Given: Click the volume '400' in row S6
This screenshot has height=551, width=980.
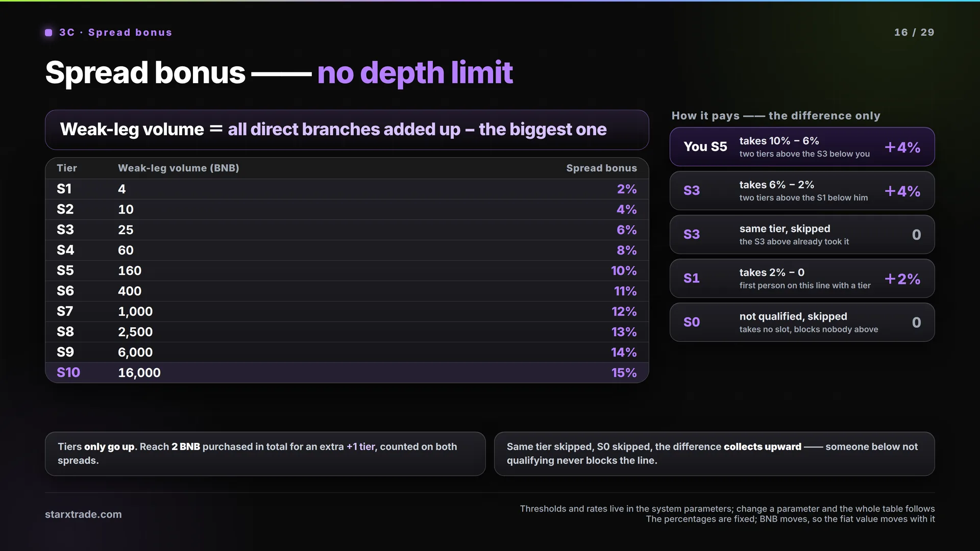Looking at the screenshot, I should click(x=130, y=291).
